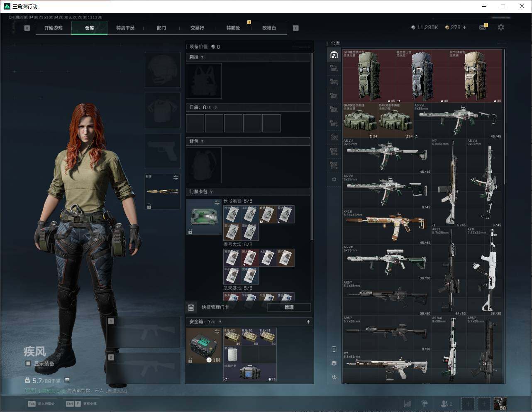Swap the keycard case using arrows icon
This screenshot has height=412, width=532.
(x=217, y=203)
